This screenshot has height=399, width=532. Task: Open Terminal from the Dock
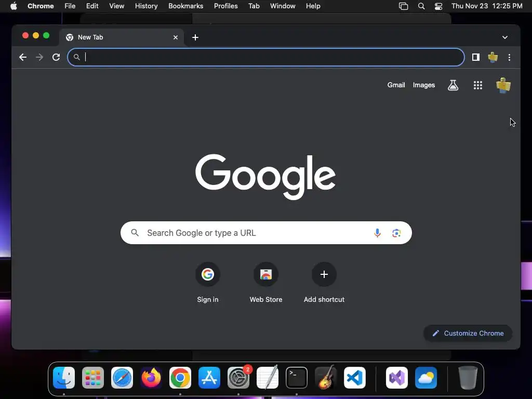click(x=297, y=378)
